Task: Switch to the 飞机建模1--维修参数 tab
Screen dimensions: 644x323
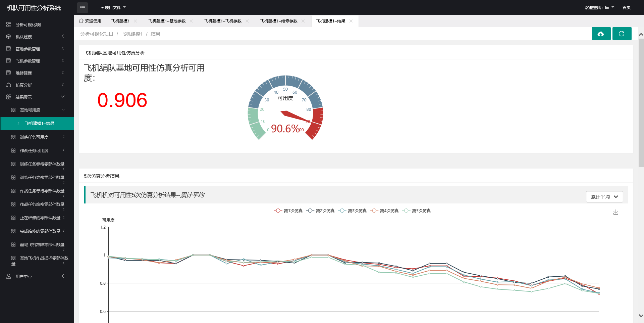Action: tap(279, 21)
